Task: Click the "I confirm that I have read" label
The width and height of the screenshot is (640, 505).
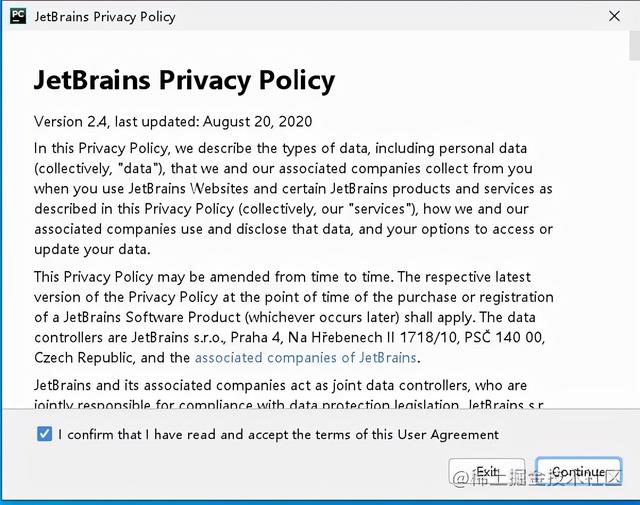Action: pos(278,434)
